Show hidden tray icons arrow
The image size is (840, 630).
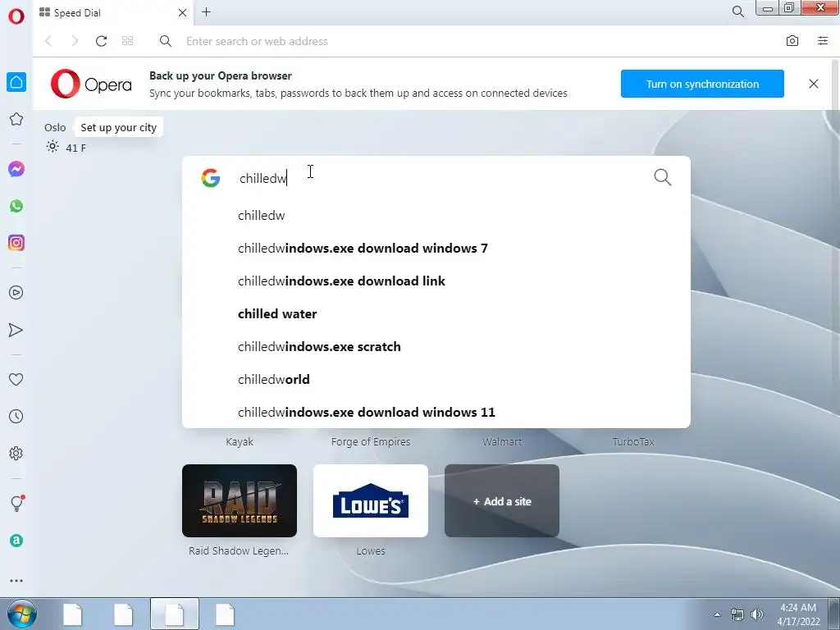[x=717, y=614]
